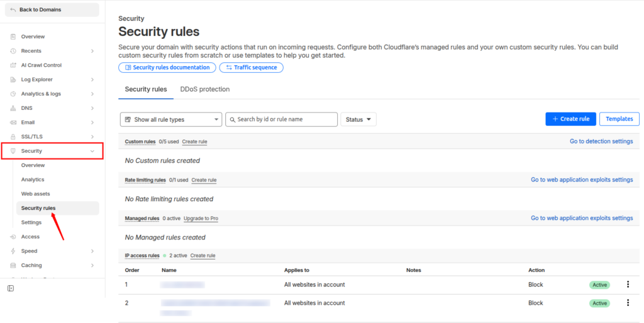The height and width of the screenshot is (323, 644).
Task: Click the blue Create rule button
Action: [x=570, y=119]
